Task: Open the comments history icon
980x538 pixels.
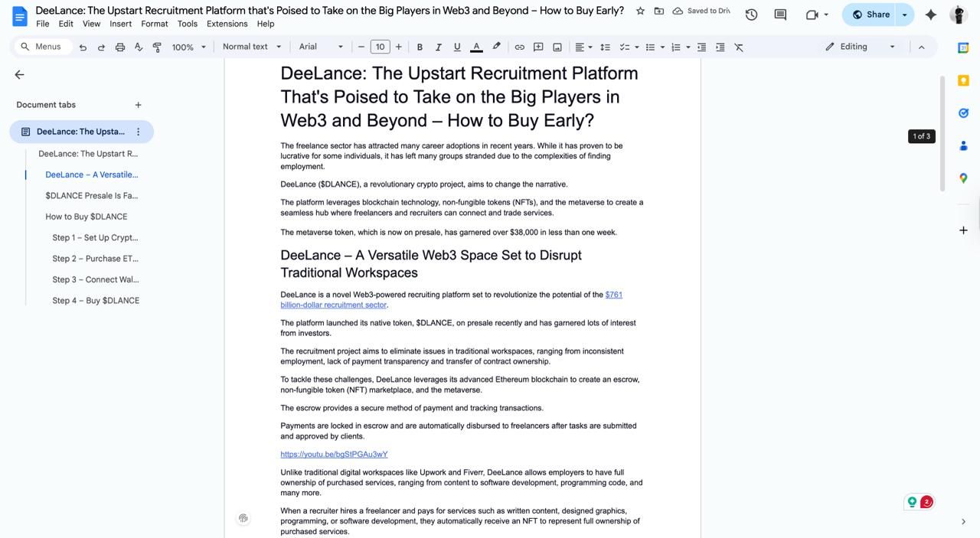Action: click(x=780, y=15)
